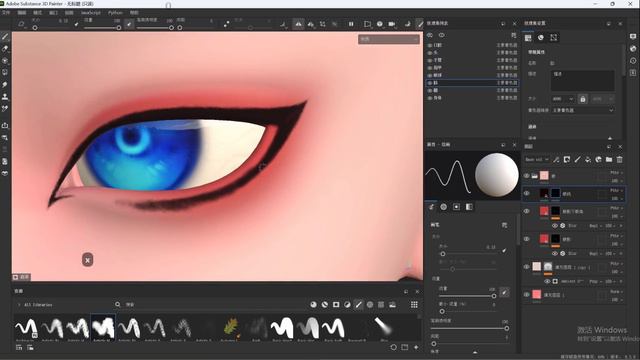Undock the Texture Set Settings panel
Screen dimensions: 640x360
tap(609, 24)
